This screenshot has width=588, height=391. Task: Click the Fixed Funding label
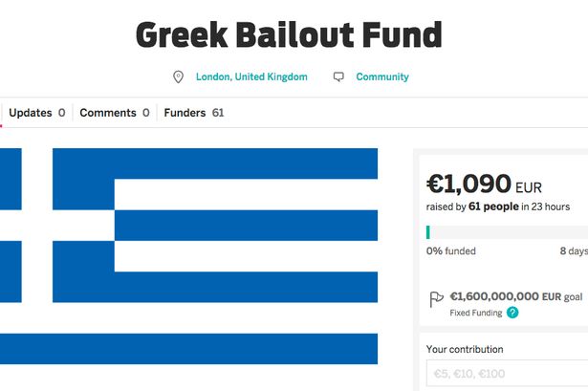pos(476,313)
